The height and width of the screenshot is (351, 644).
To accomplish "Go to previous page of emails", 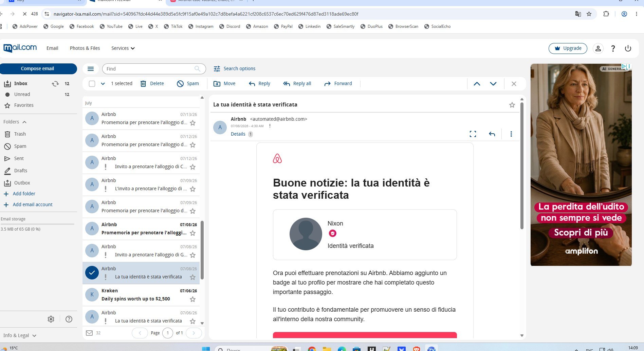I will [x=140, y=333].
